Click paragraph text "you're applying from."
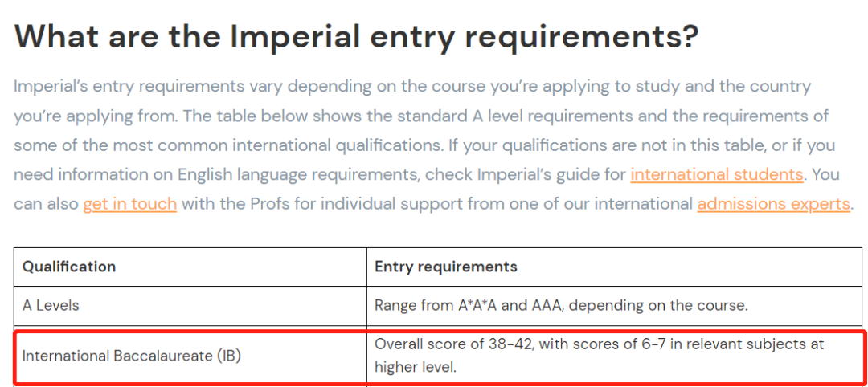Screen dimensions: 868x387 (x=95, y=116)
